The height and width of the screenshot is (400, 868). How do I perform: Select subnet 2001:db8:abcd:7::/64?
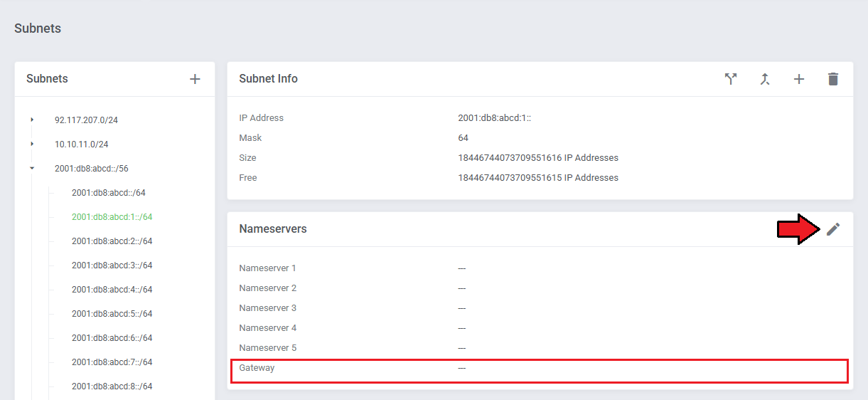pyautogui.click(x=112, y=362)
